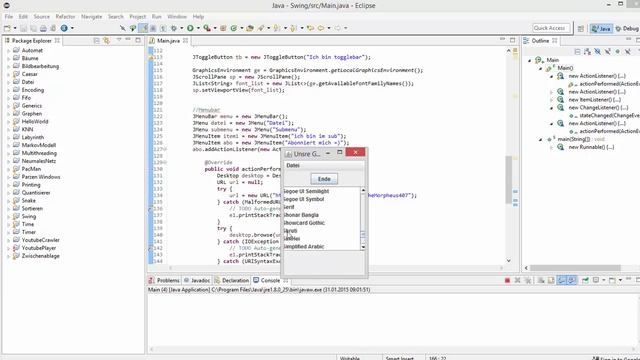
Task: Click Link with Editor icon in Package Explorer
Action: [107, 40]
